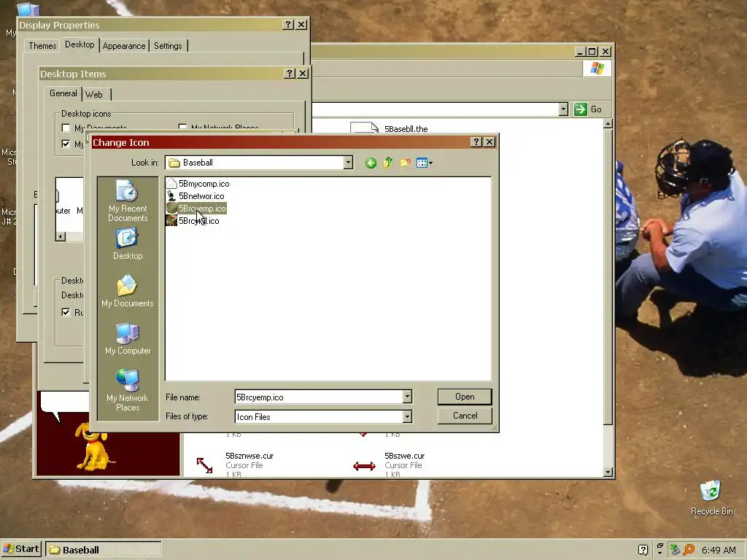747x560 pixels.
Task: Switch to the Themes tab
Action: point(42,46)
